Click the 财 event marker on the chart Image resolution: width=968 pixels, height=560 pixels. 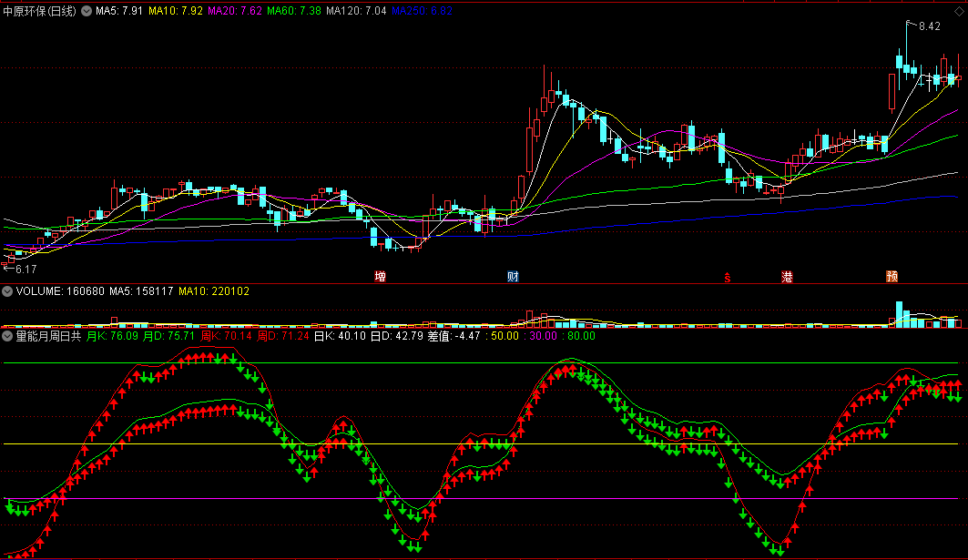513,277
